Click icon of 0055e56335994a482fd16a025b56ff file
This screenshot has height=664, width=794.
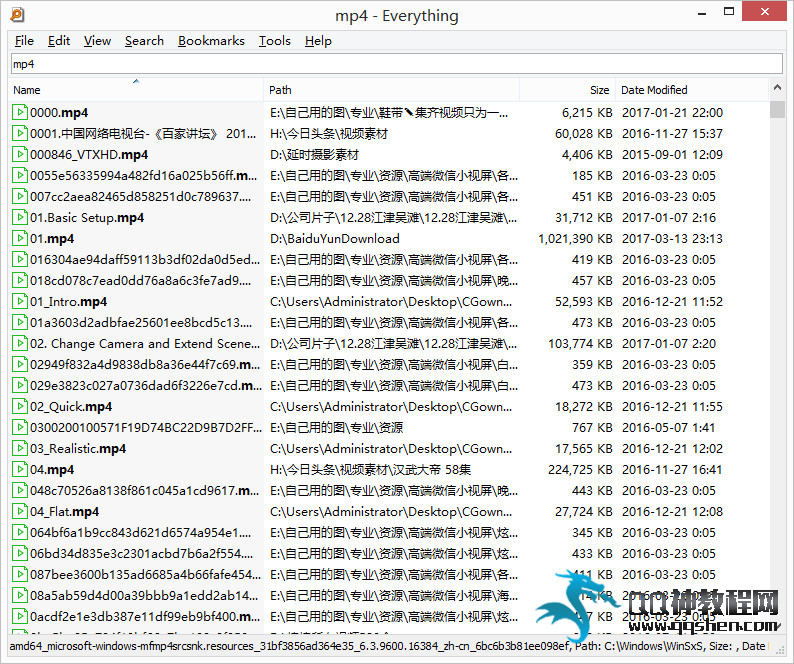coord(19,175)
